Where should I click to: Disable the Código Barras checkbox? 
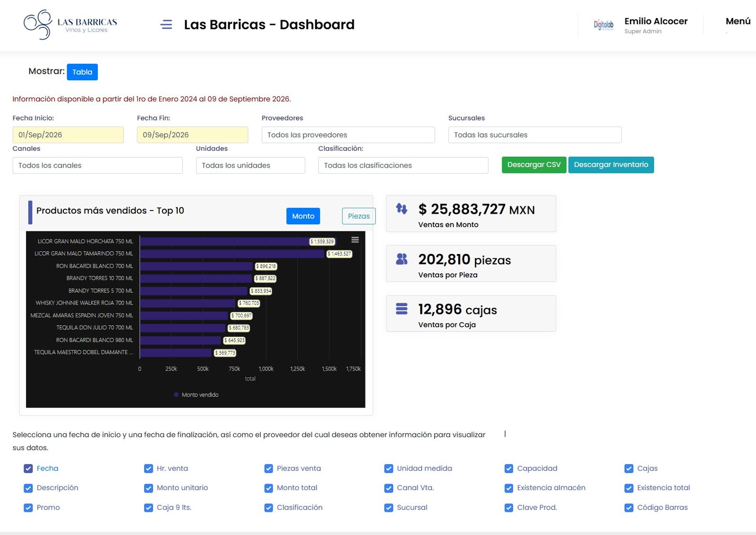tap(628, 508)
